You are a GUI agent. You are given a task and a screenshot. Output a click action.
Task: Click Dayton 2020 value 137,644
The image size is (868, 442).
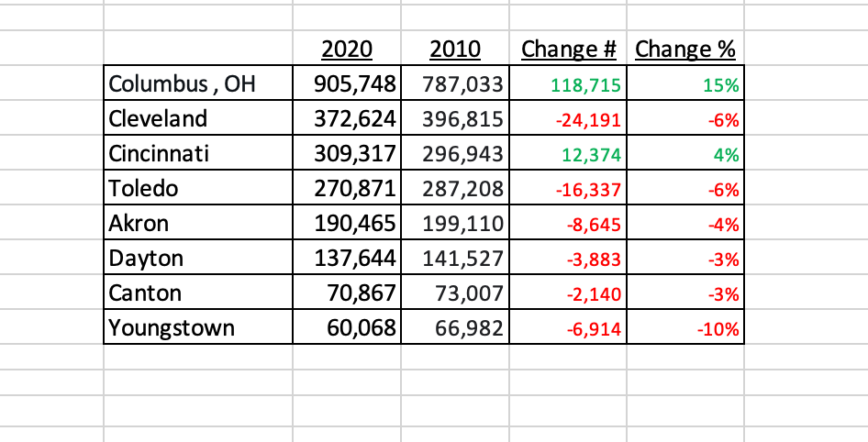click(347, 258)
